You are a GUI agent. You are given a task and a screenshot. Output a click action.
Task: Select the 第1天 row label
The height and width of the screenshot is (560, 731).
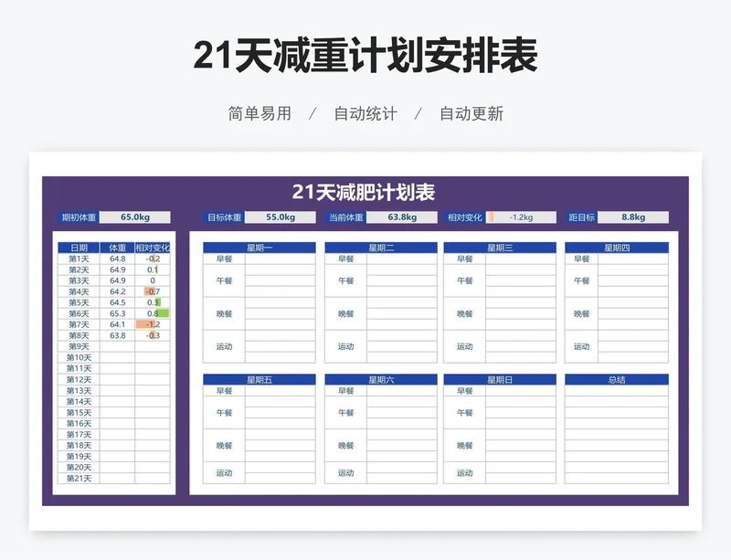tap(79, 259)
